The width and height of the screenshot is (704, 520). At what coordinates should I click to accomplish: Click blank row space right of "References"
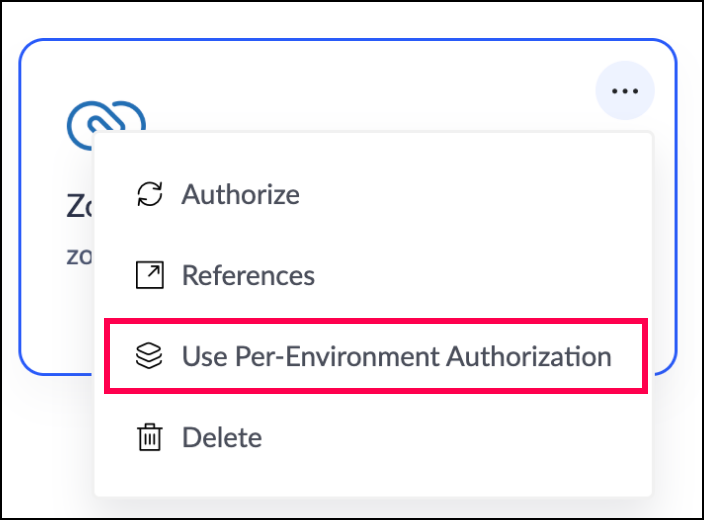pyautogui.click(x=480, y=275)
